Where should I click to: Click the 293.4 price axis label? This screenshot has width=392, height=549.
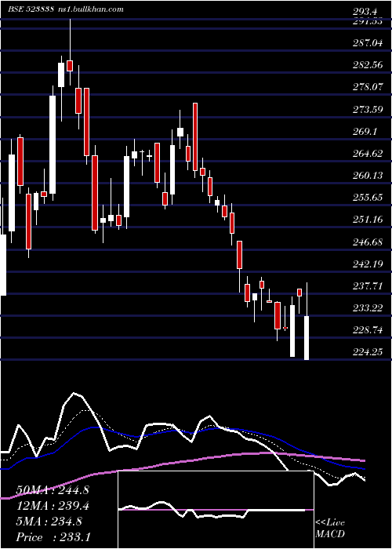click(x=365, y=13)
